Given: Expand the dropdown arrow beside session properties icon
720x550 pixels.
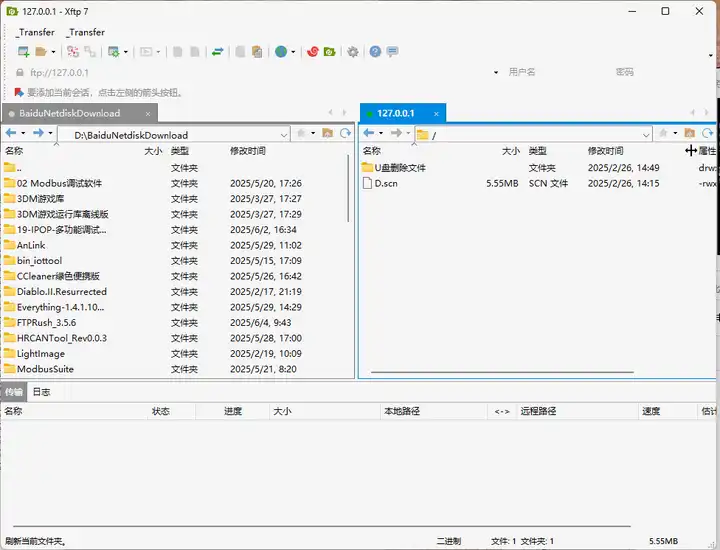Looking at the screenshot, I should click(x=125, y=52).
